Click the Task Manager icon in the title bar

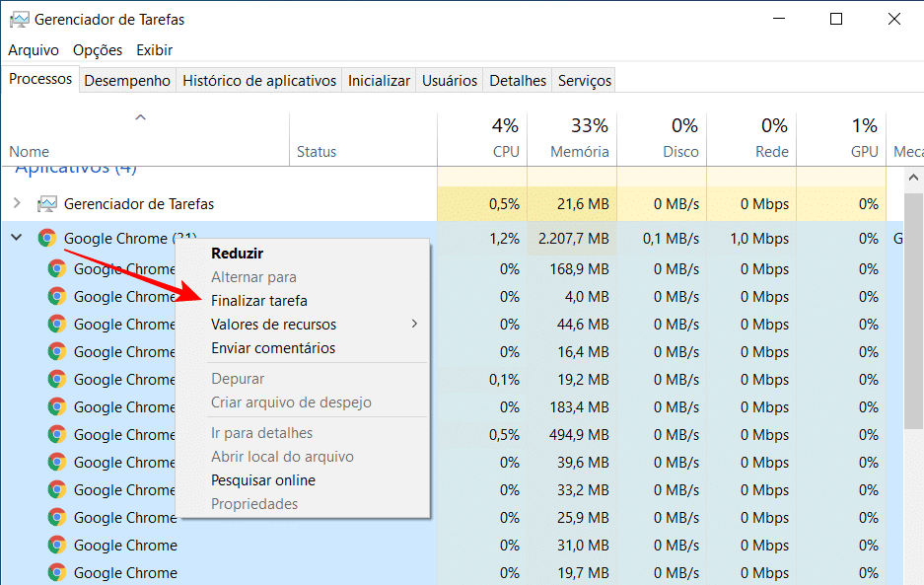[18, 18]
